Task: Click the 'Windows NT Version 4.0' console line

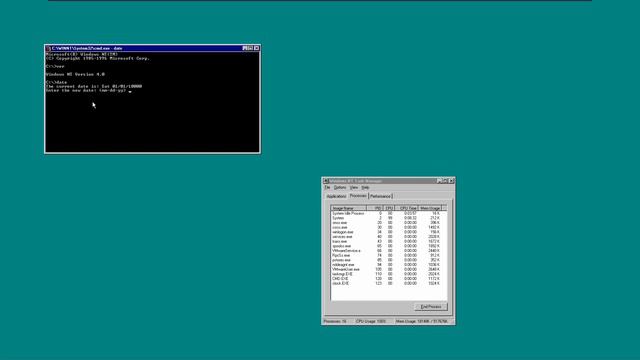Action: pos(76,74)
